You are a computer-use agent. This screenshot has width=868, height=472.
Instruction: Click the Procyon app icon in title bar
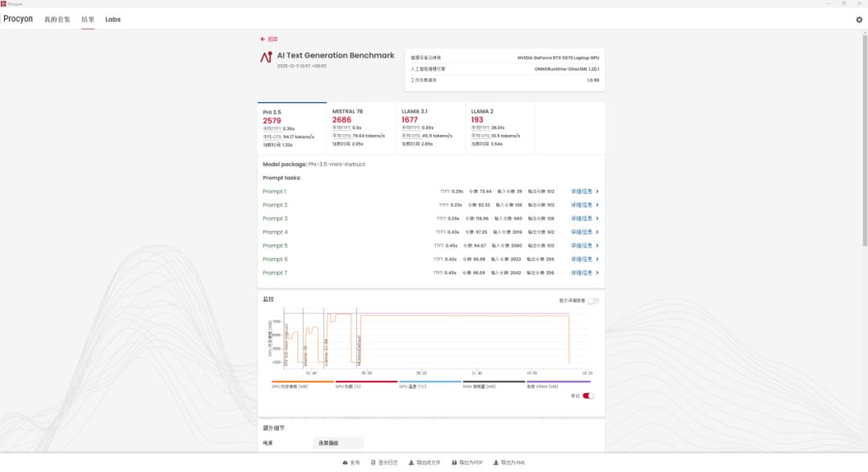[3, 3]
